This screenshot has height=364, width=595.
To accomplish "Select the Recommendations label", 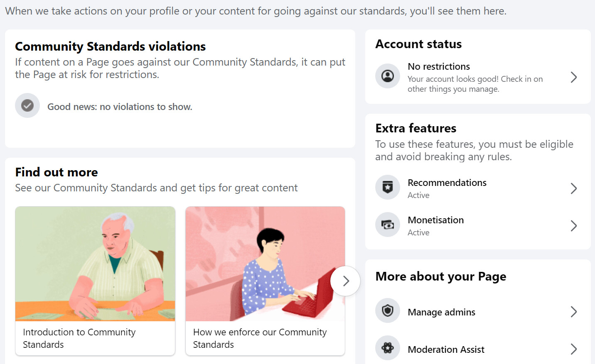I will (447, 183).
